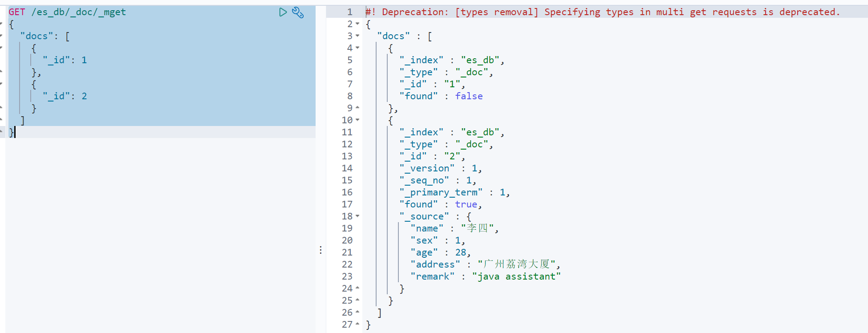Collapse the docs array fold on line 3
Image resolution: width=868 pixels, height=333 pixels.
click(x=357, y=36)
